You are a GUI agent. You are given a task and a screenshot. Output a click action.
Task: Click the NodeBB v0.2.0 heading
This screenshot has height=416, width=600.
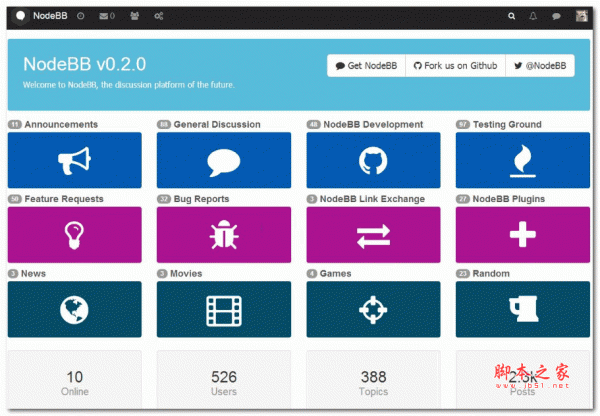(85, 64)
